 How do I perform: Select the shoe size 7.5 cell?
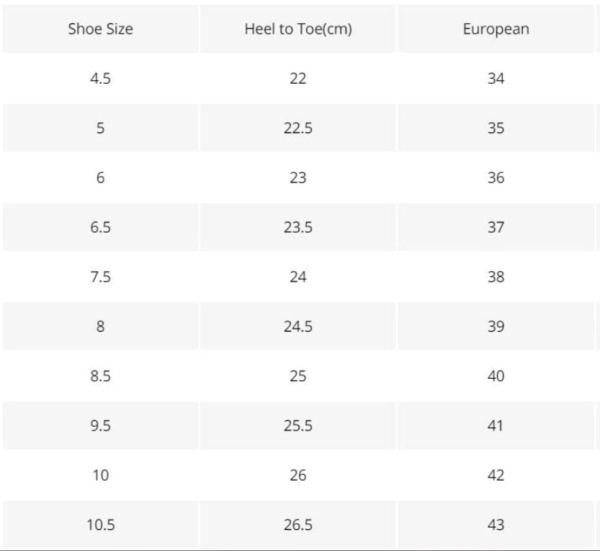tap(100, 277)
